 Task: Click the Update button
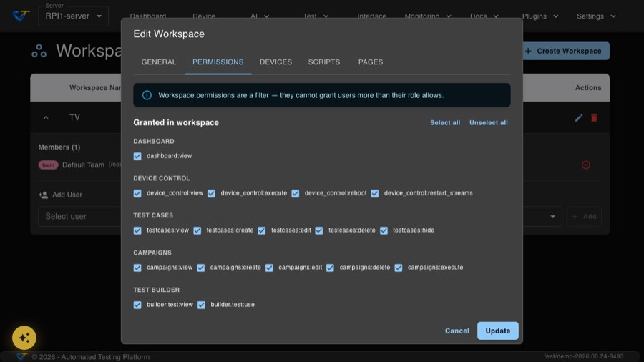point(498,331)
